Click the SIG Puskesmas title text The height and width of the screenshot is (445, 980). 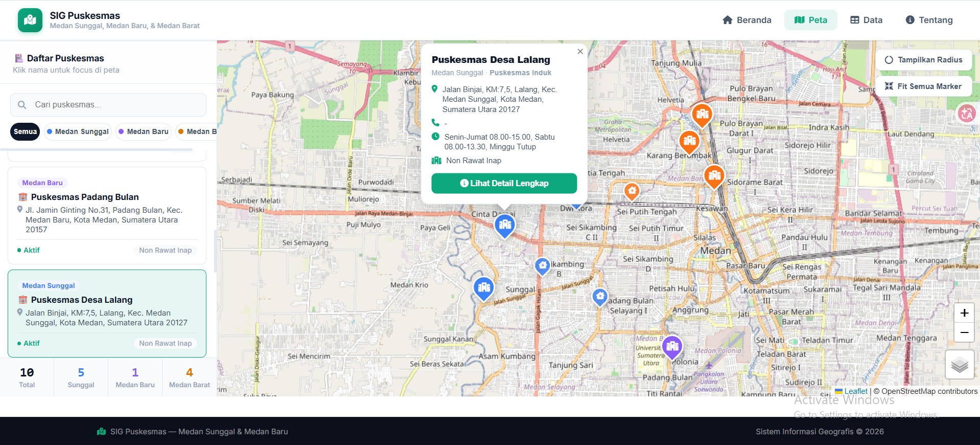[x=85, y=15]
